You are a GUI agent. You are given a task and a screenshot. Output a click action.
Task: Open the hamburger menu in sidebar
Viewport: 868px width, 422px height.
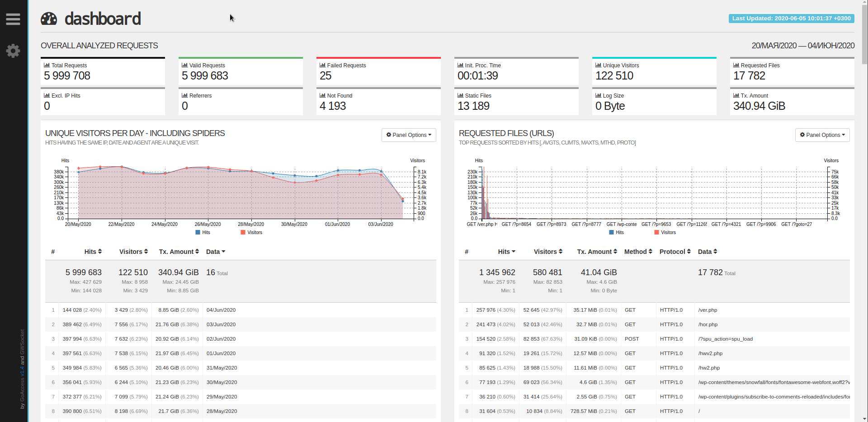13,19
